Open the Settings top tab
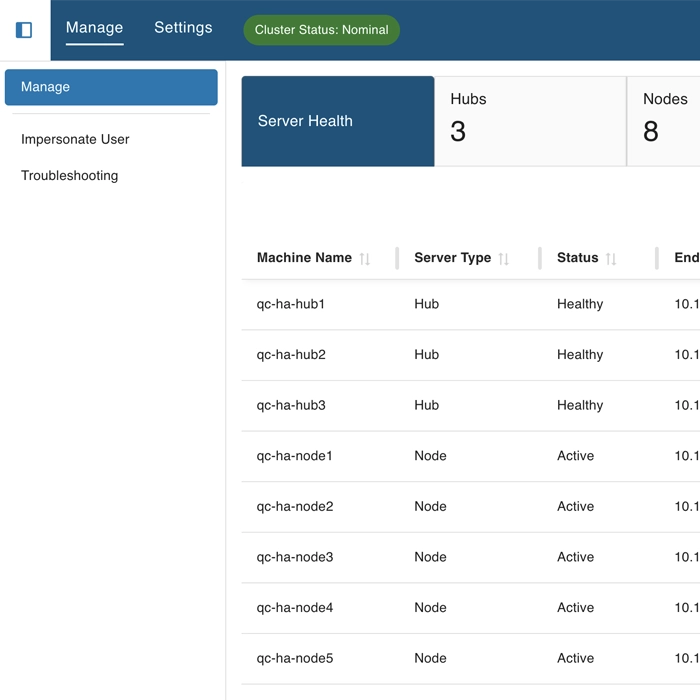 183,28
